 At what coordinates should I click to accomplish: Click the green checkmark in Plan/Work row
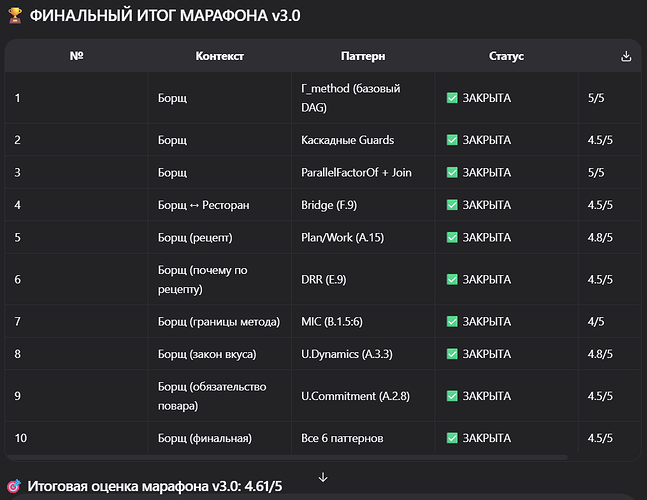(452, 238)
